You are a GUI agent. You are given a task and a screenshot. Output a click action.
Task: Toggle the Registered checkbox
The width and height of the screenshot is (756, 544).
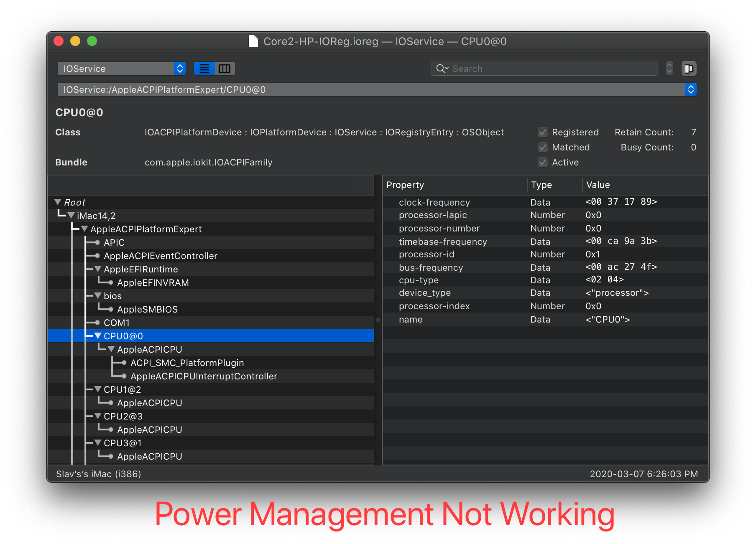pos(543,132)
